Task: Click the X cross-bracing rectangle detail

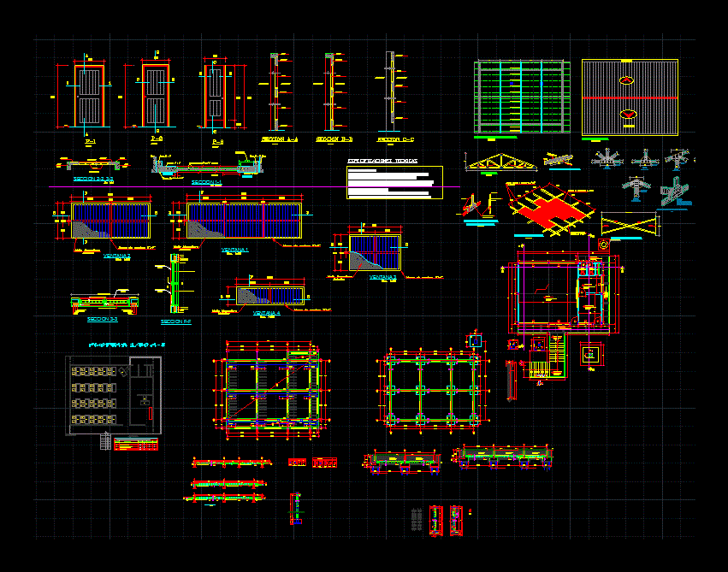Action: click(631, 224)
